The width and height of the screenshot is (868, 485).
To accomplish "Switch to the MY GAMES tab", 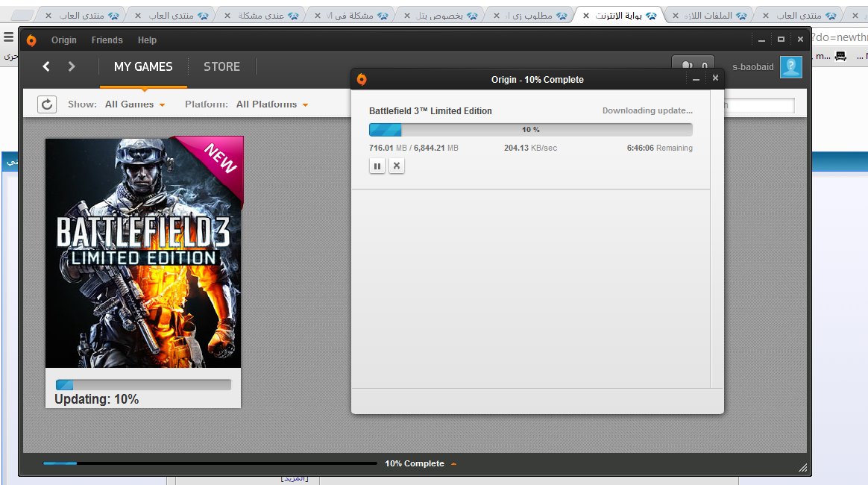I will click(x=143, y=67).
